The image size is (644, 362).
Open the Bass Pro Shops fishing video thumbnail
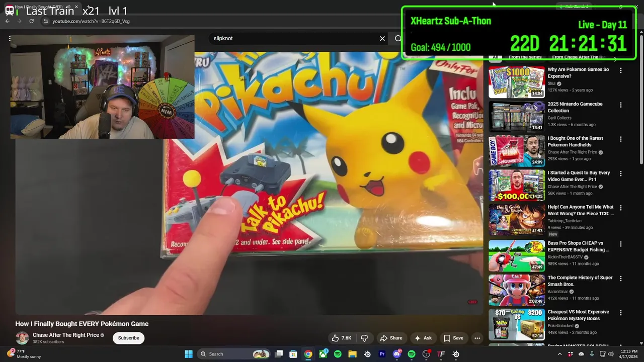click(517, 255)
